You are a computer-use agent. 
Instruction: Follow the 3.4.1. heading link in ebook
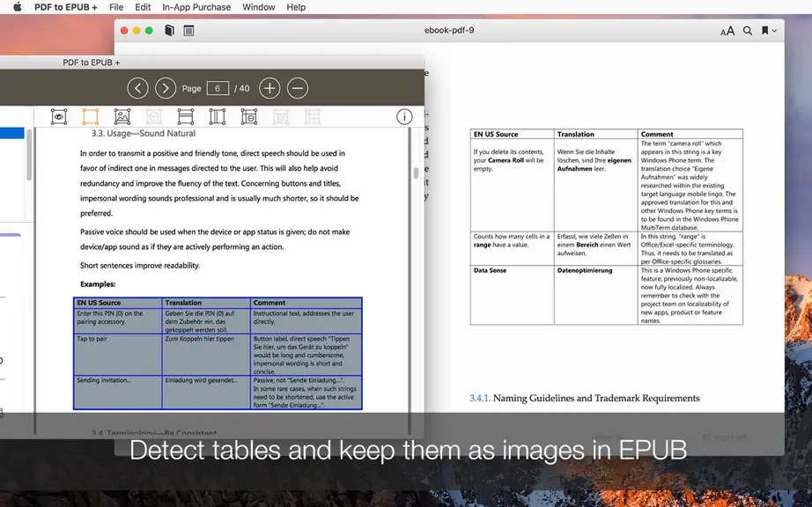point(479,398)
